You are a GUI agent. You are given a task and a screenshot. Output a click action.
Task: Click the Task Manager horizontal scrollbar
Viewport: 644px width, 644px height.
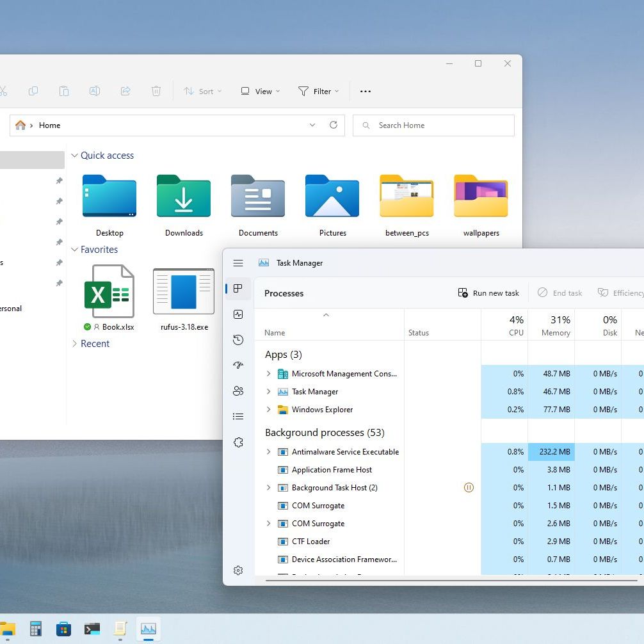451,581
